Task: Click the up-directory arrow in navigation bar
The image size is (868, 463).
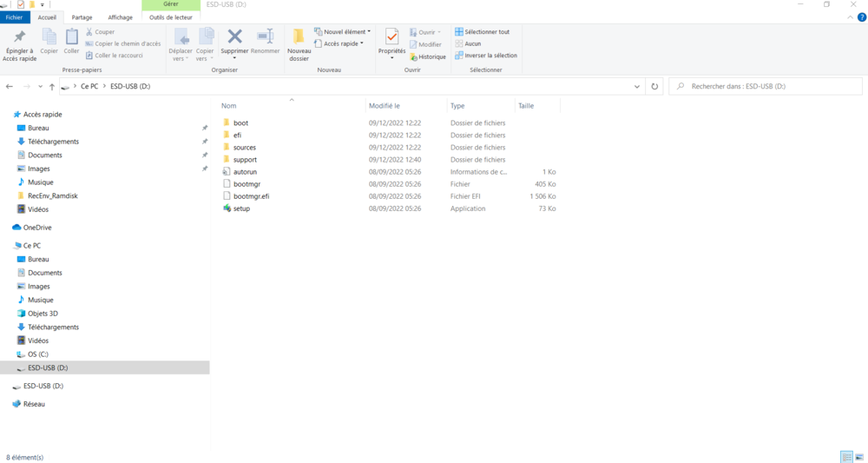Action: coord(52,87)
